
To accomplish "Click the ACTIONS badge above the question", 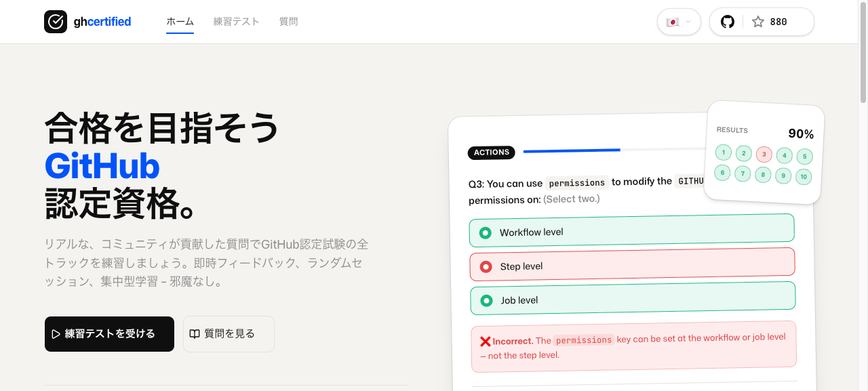I will (491, 152).
